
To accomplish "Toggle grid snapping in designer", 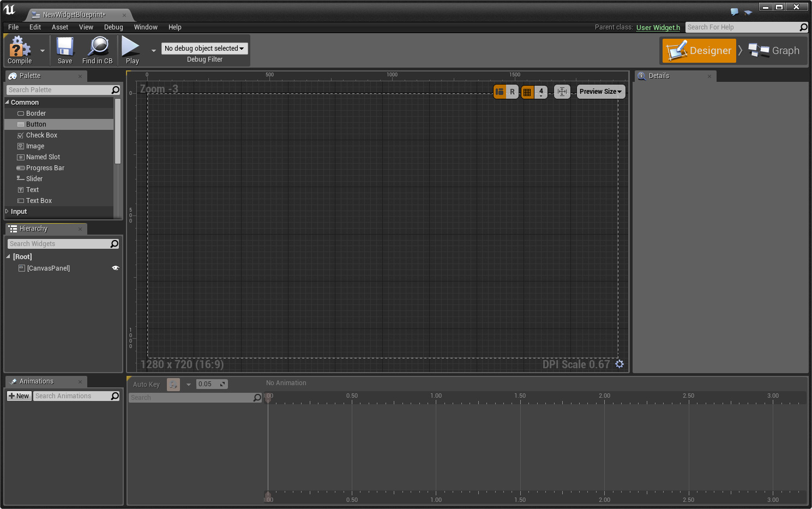I will (x=527, y=92).
